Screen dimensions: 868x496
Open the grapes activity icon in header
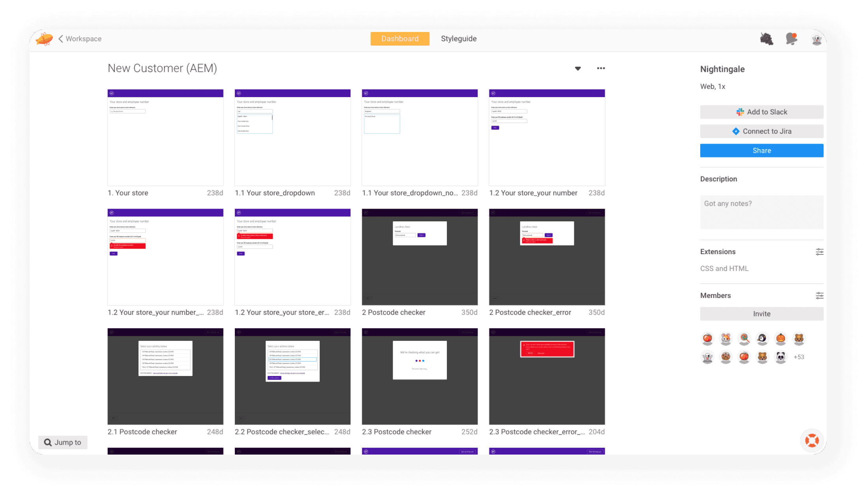pos(766,39)
